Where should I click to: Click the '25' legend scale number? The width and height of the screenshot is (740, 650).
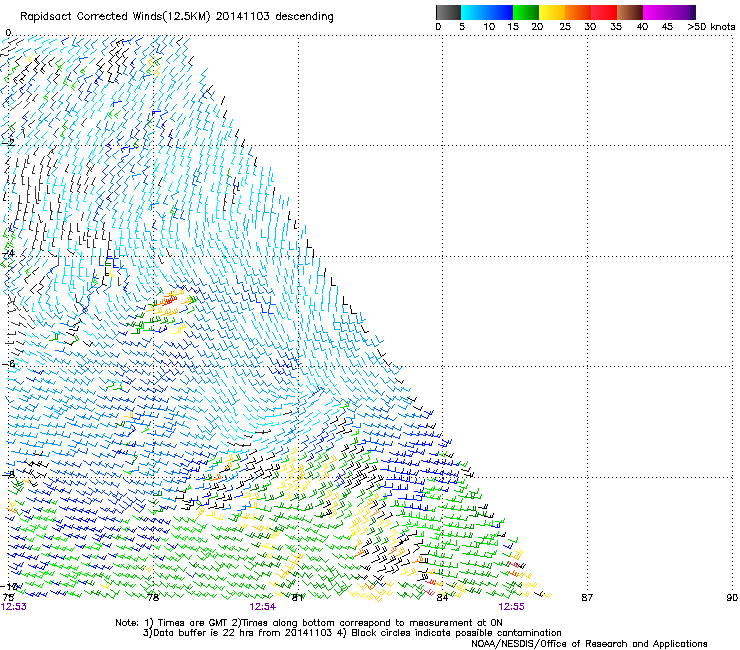click(565, 27)
